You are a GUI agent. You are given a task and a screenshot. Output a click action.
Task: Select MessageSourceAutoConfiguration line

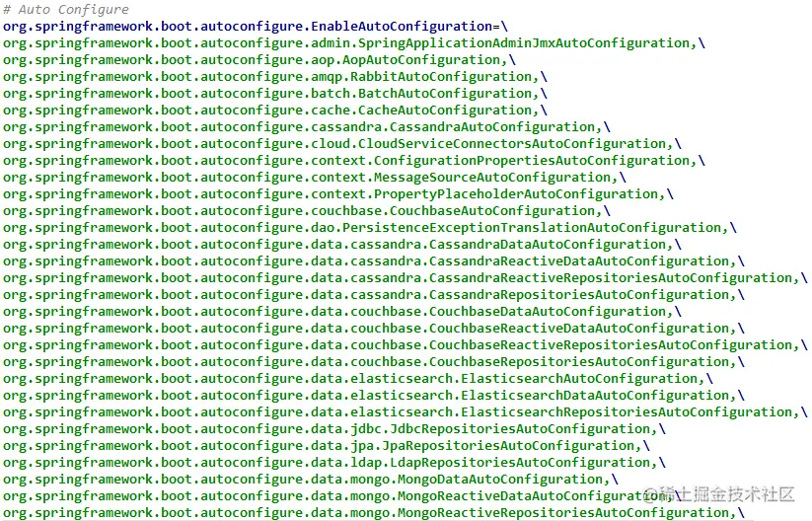[x=315, y=178]
